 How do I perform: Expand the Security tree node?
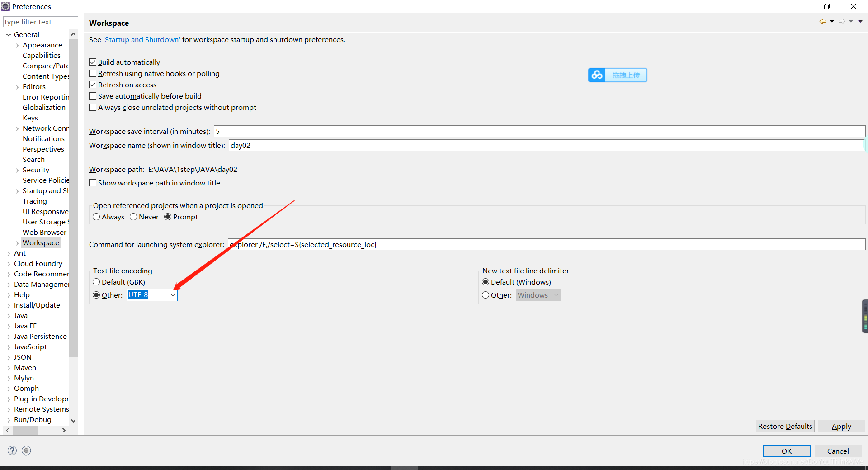[17, 170]
